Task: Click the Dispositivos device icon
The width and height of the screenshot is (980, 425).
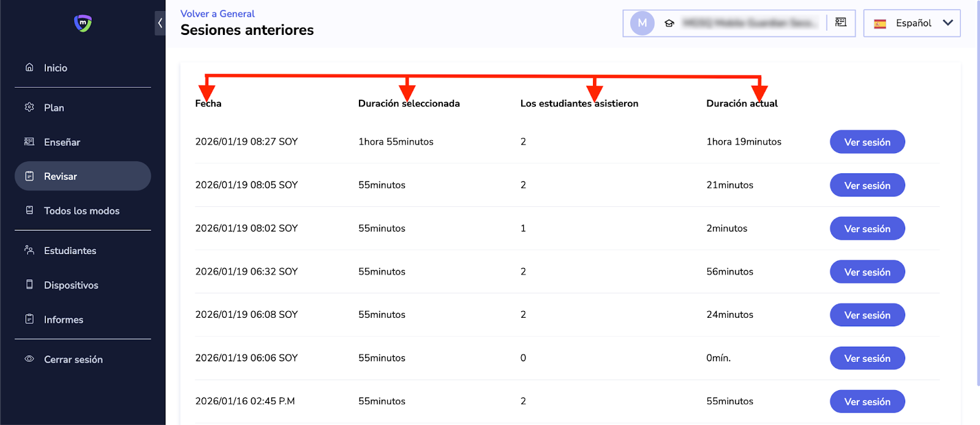Action: 29,284
